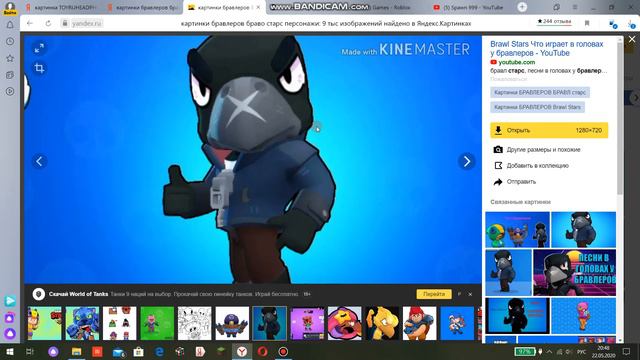
Task: Open Microsoft Edge from the taskbar
Action: click(x=159, y=351)
